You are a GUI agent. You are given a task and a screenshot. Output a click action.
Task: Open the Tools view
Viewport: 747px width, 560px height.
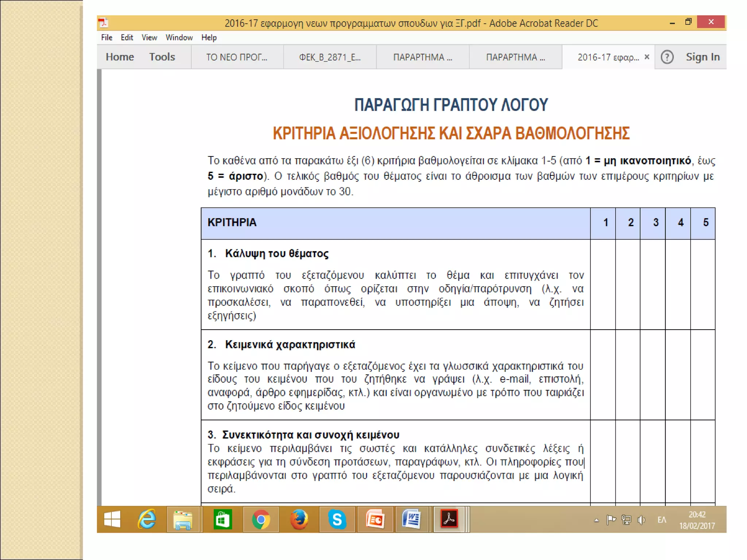pyautogui.click(x=162, y=57)
